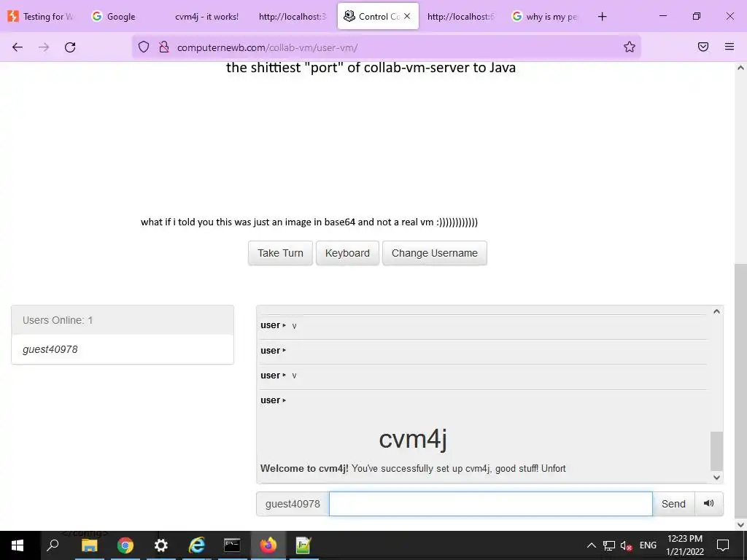Click the base64 image caption text

point(309,222)
